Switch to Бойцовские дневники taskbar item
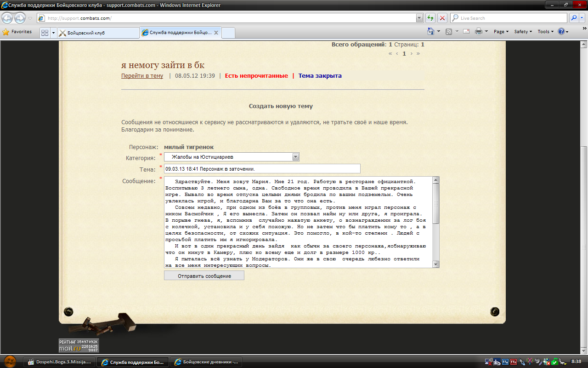Image resolution: width=588 pixels, height=368 pixels. 206,362
